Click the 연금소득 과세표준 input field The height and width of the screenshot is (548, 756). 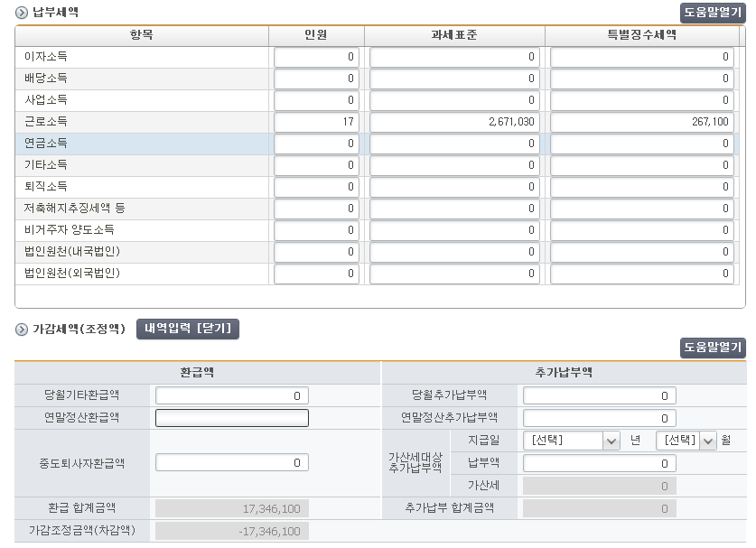tap(454, 144)
